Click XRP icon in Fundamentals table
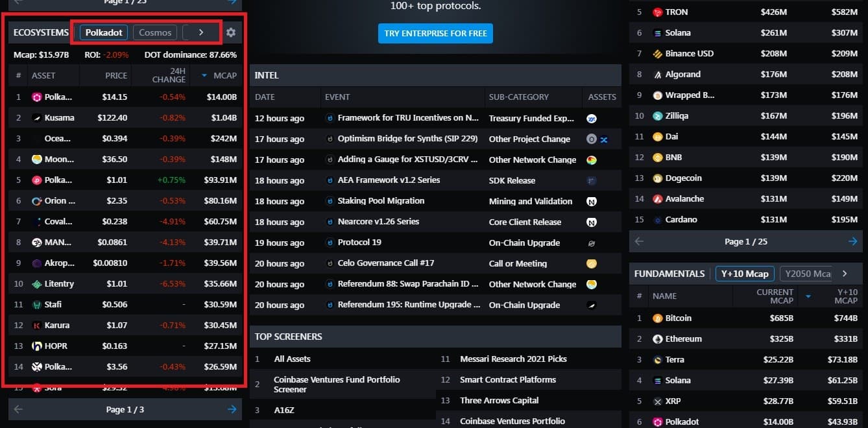The height and width of the screenshot is (428, 868). (658, 401)
